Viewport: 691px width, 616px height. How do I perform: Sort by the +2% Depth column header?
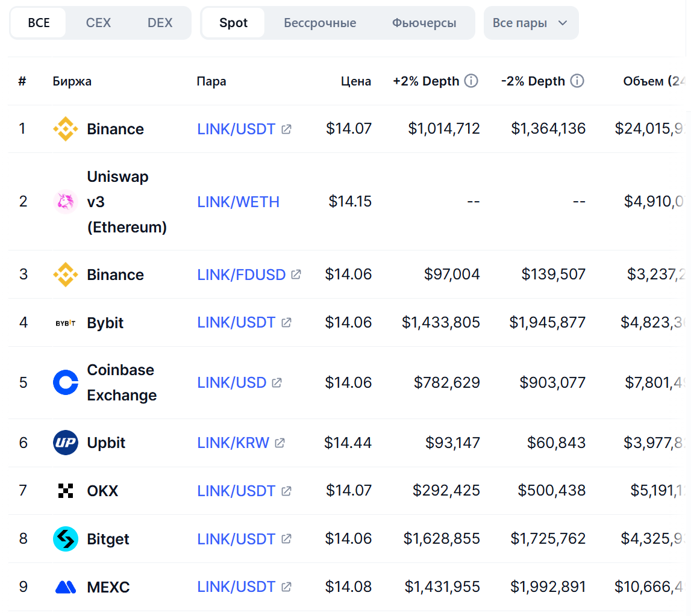click(426, 81)
